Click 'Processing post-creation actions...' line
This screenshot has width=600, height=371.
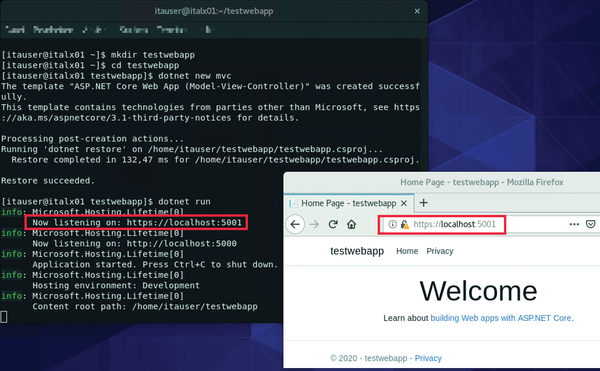point(92,139)
